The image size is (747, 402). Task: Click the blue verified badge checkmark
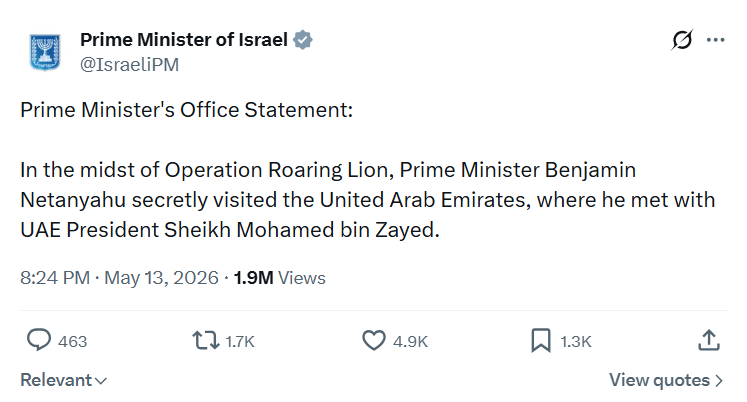[303, 40]
